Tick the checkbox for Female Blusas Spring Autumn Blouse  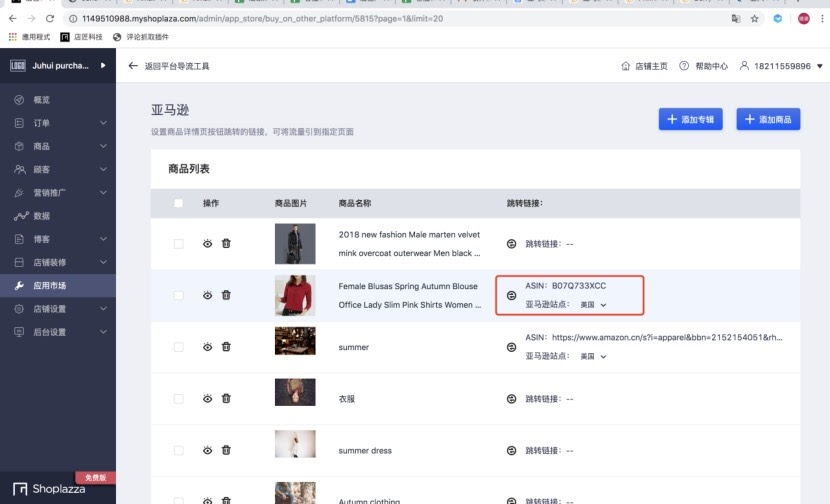pos(178,295)
